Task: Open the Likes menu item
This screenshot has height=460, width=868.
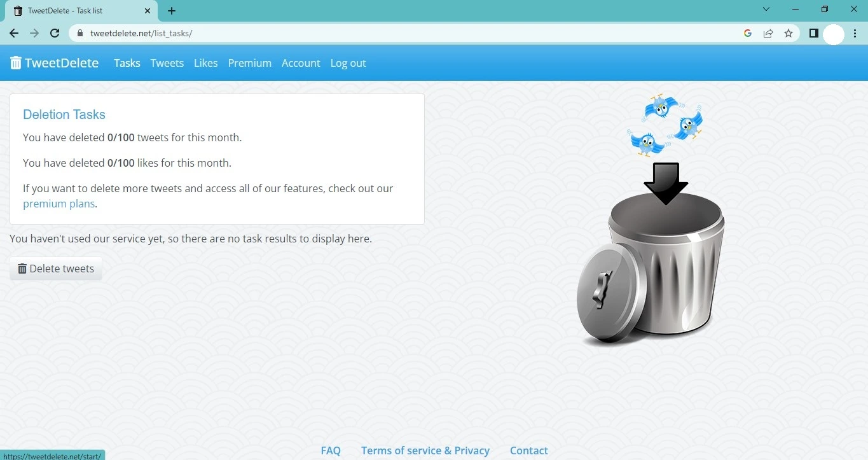Action: tap(206, 63)
